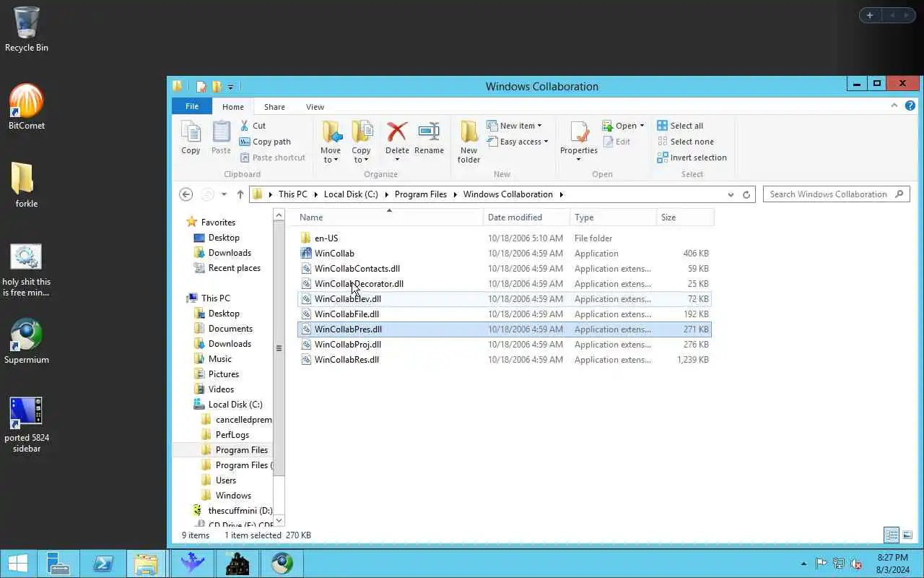This screenshot has height=578, width=924.
Task: Click the Start button
Action: [x=17, y=563]
